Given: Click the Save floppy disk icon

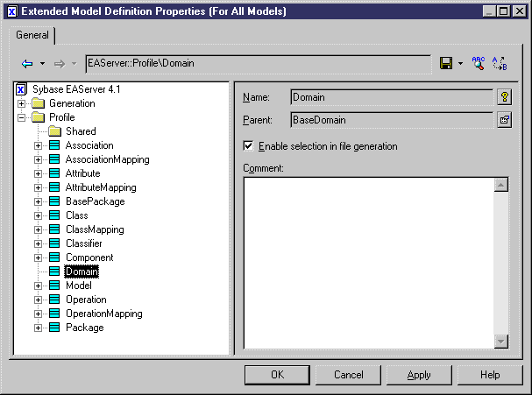Looking at the screenshot, I should 446,63.
